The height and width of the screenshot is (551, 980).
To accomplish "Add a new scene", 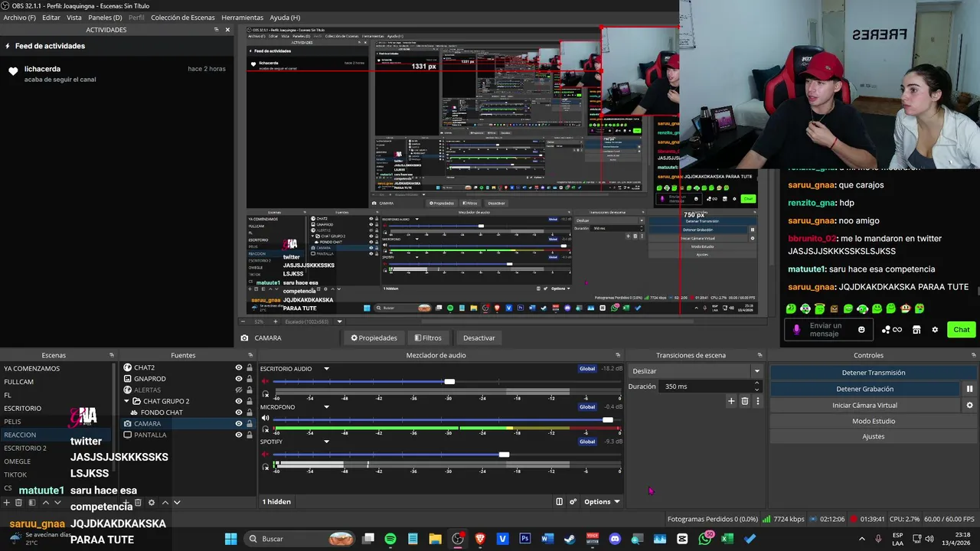I will [7, 503].
